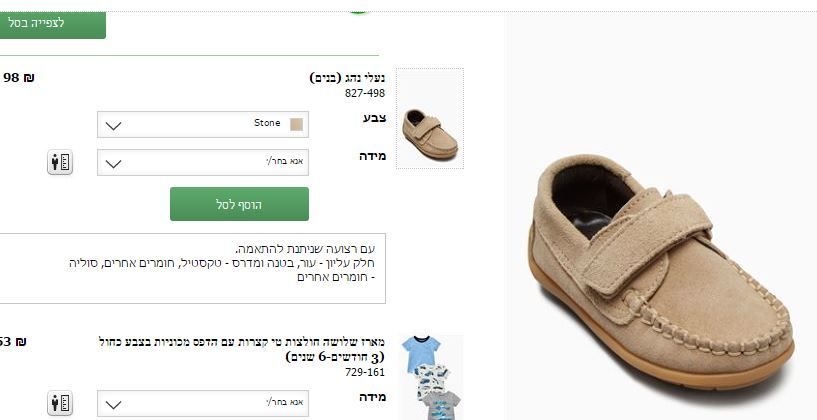Select the three t-shirts pack thumbnail
The image size is (817, 420).
click(x=431, y=377)
